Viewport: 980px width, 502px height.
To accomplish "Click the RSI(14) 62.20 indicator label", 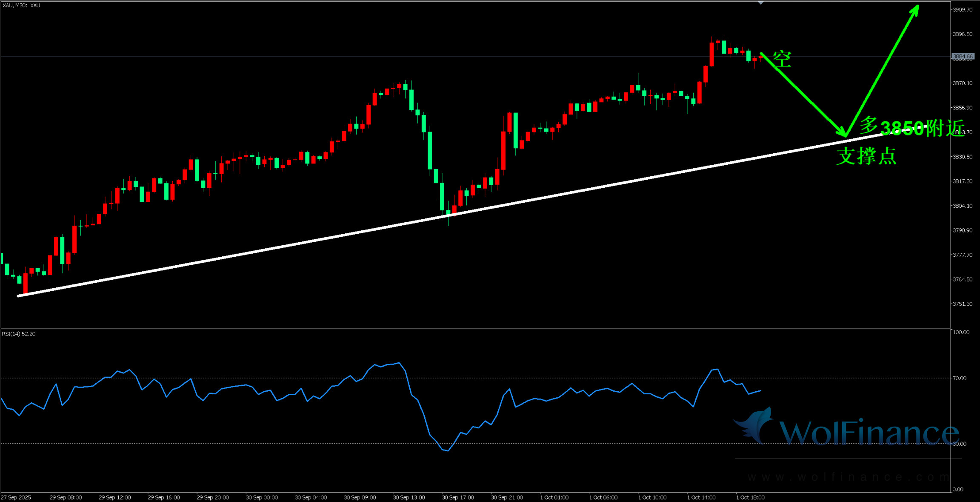I will point(19,334).
